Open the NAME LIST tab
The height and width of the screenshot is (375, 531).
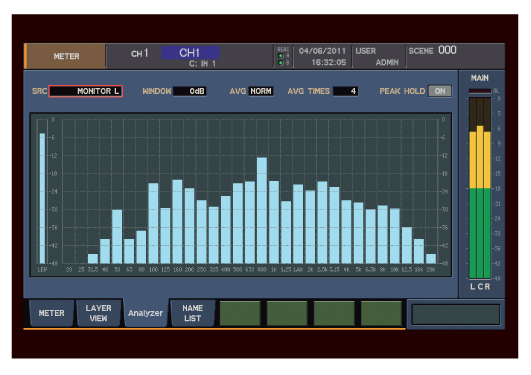click(193, 313)
